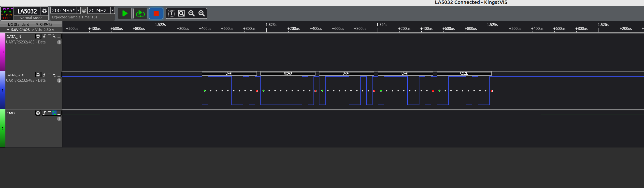This screenshot has width=644, height=188.
Task: Open LA5032 device settings gear
Action: [44, 11]
